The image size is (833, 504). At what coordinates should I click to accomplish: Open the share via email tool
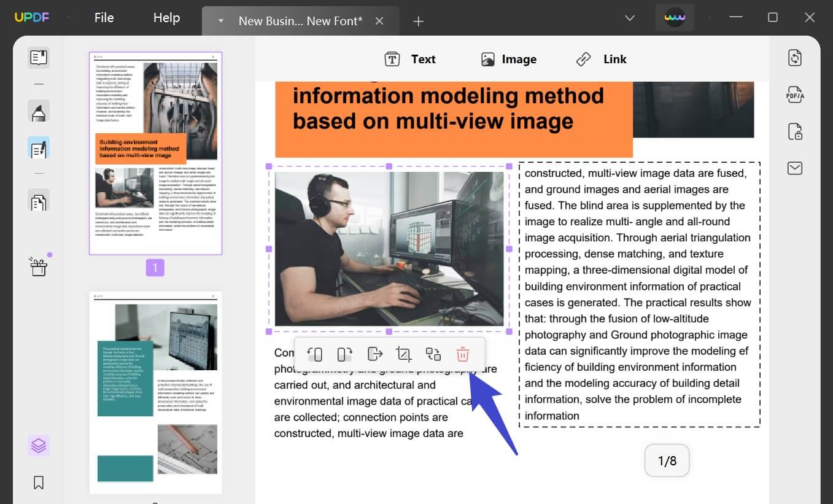pyautogui.click(x=794, y=168)
